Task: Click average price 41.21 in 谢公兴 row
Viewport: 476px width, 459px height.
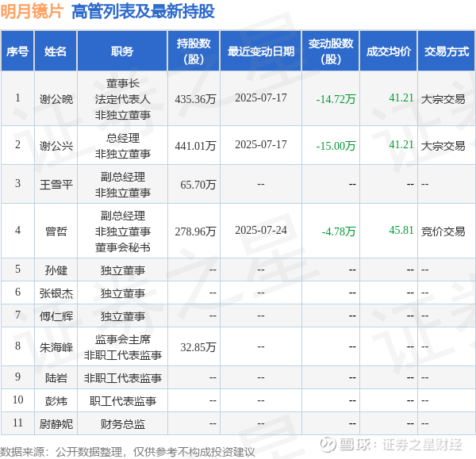Action: (x=401, y=144)
